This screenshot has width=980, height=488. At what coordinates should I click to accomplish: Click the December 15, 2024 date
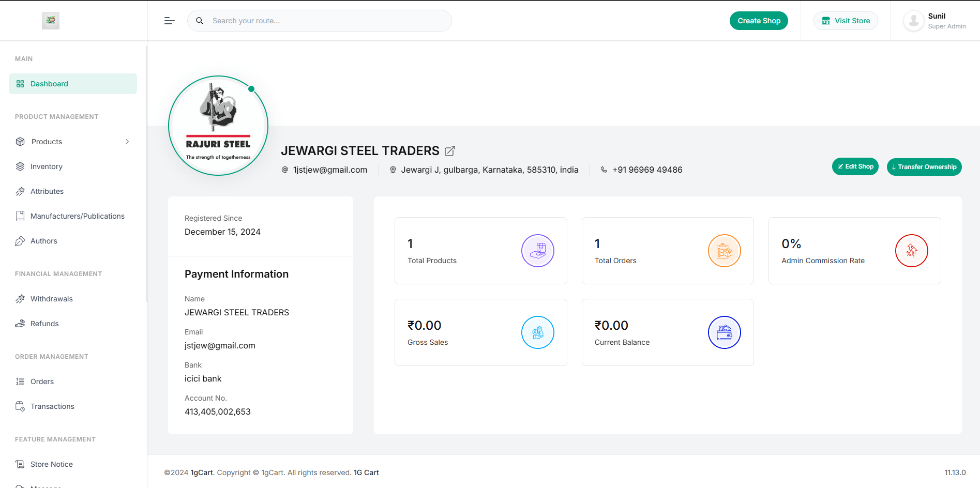tap(222, 232)
